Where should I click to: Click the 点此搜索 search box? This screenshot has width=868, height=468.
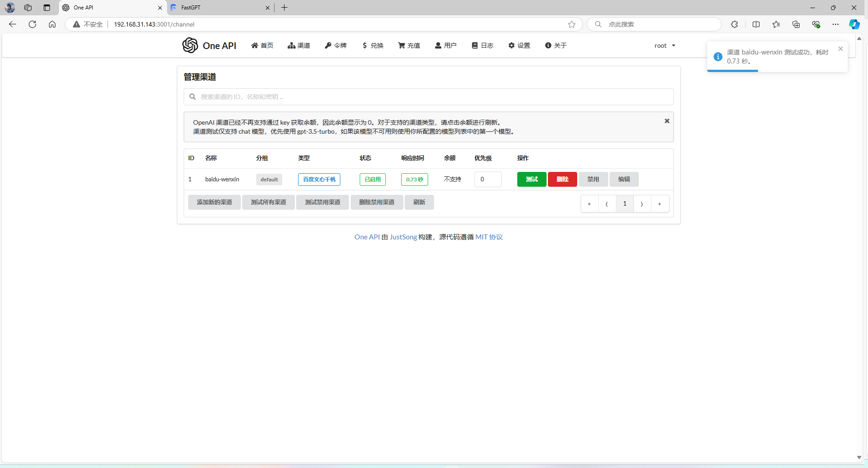coord(654,24)
